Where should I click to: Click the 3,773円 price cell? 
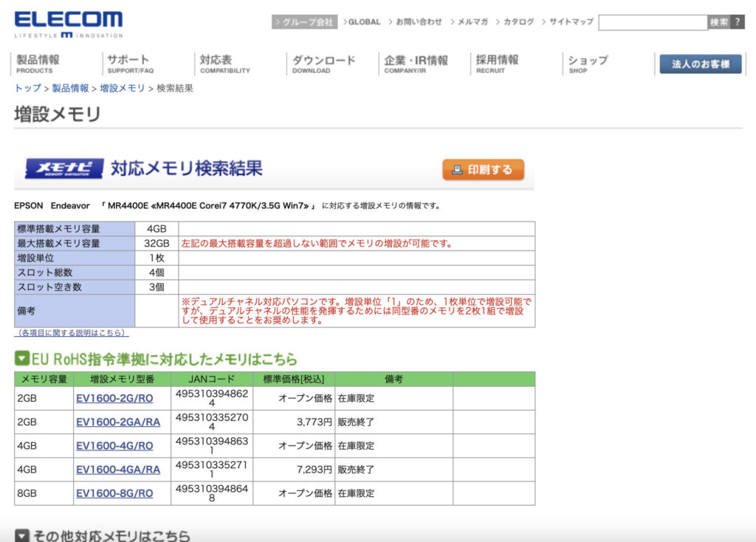tap(294, 422)
